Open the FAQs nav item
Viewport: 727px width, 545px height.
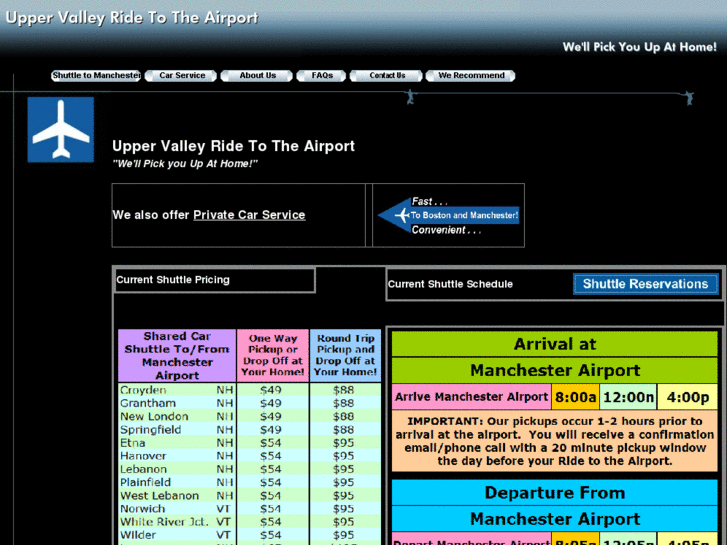322,76
